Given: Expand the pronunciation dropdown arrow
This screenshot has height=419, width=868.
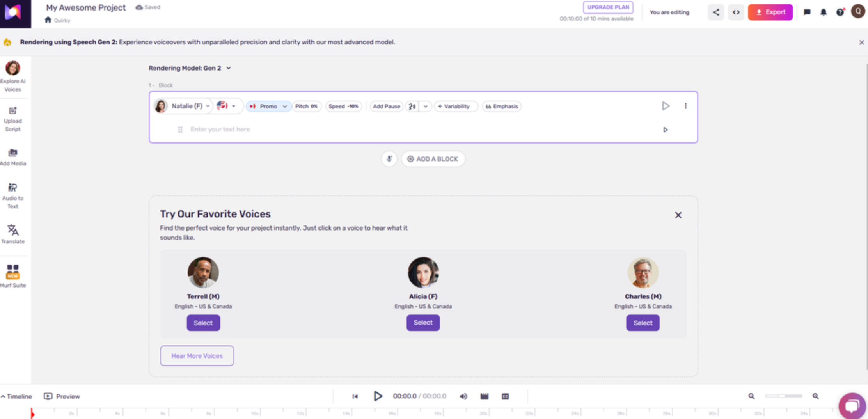Looking at the screenshot, I should click(425, 106).
